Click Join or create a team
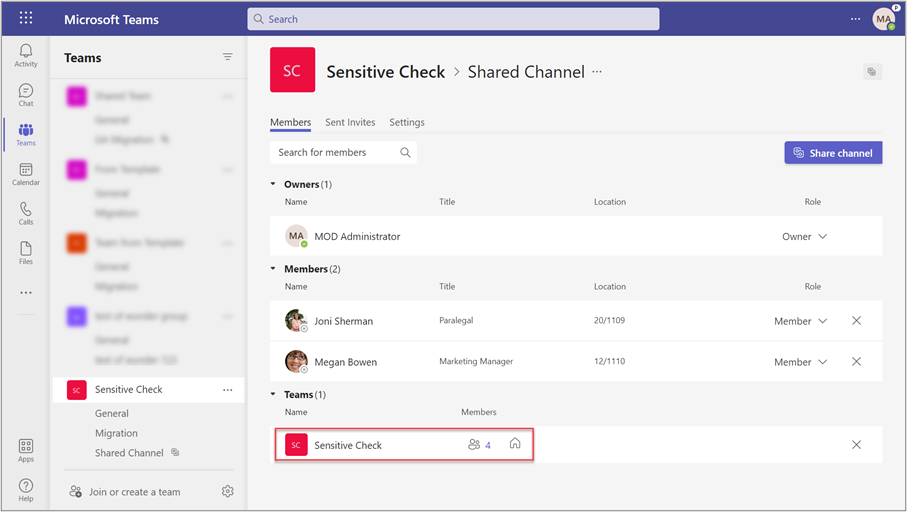907x512 pixels. pos(134,491)
